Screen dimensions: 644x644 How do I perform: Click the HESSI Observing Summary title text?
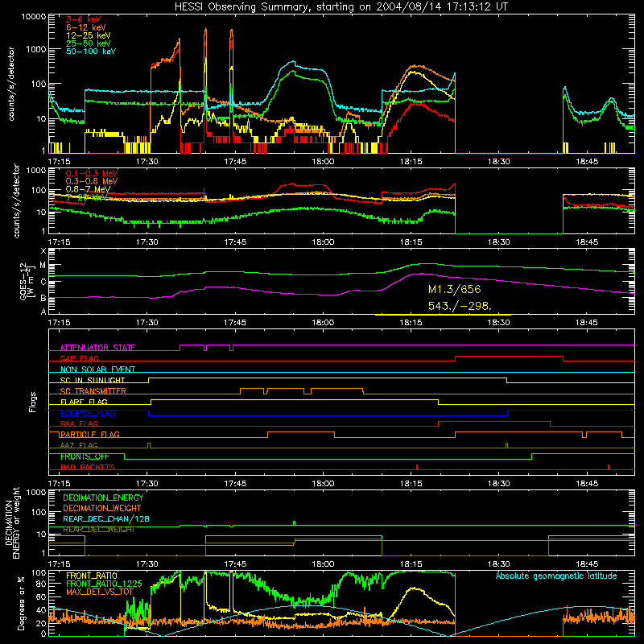[341, 7]
